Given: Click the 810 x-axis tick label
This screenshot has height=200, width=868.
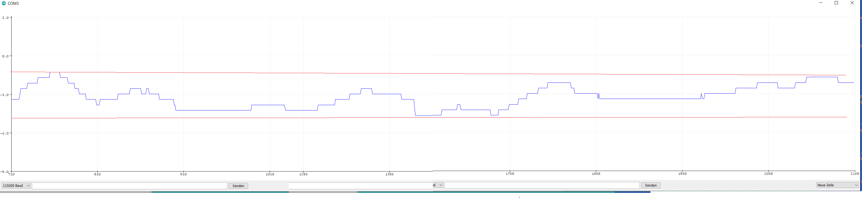Looking at the screenshot, I should (97, 174).
